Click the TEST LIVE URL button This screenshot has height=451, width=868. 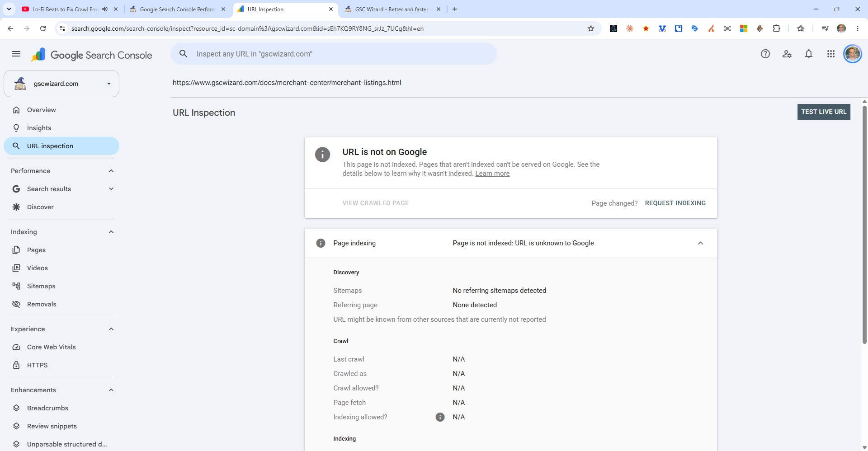click(x=824, y=112)
